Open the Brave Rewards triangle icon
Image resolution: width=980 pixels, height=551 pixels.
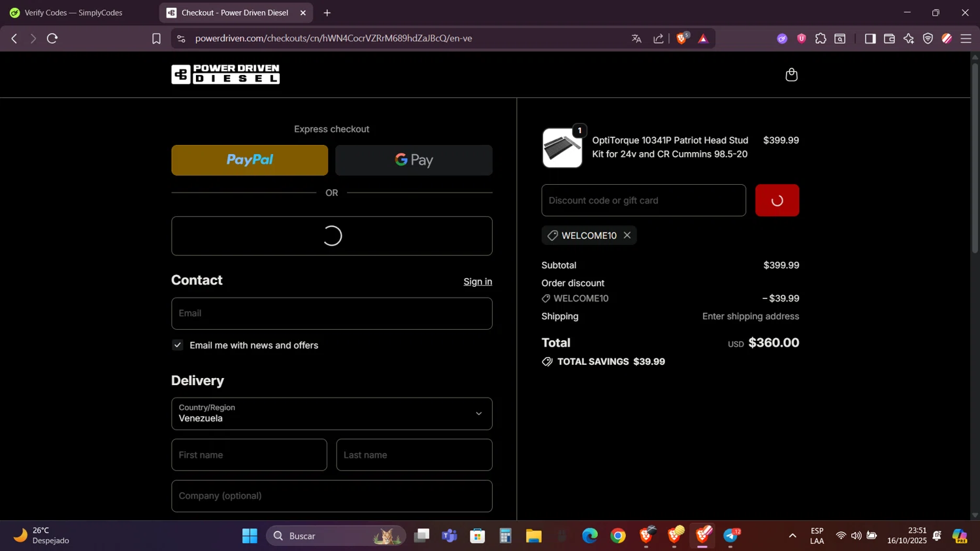703,39
